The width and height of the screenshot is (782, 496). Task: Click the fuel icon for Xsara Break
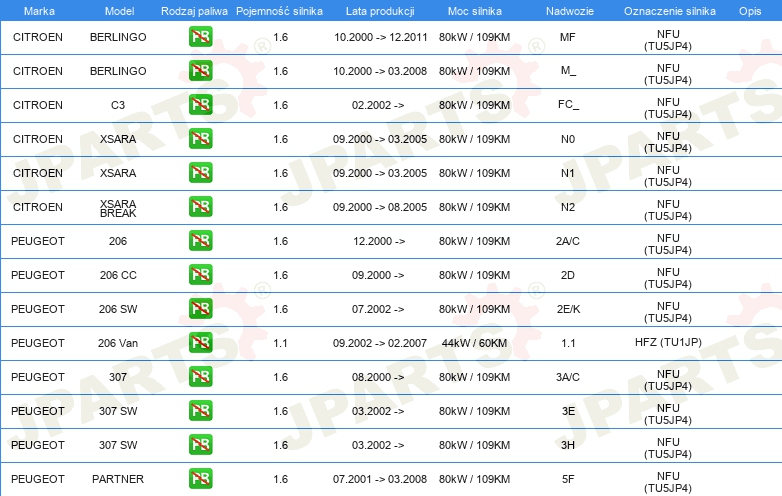click(200, 207)
